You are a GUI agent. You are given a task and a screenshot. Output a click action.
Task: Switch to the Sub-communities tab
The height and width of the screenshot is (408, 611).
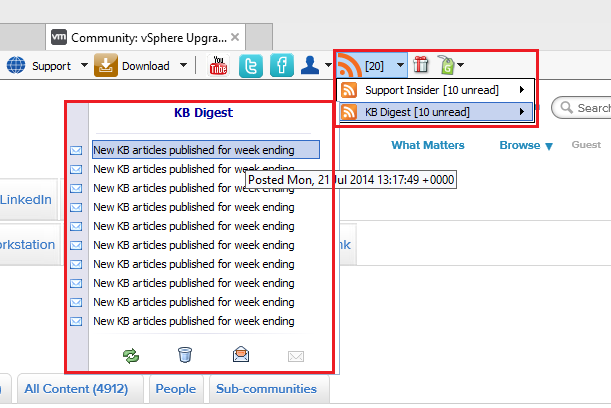(267, 389)
